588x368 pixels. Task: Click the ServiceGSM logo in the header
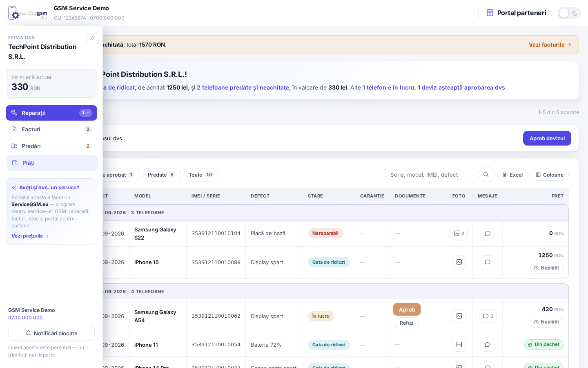coord(28,13)
